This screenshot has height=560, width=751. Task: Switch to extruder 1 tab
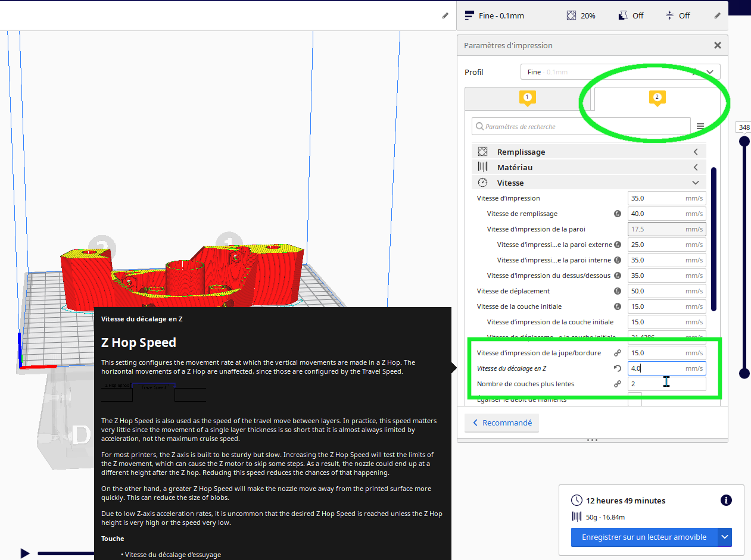pyautogui.click(x=528, y=99)
